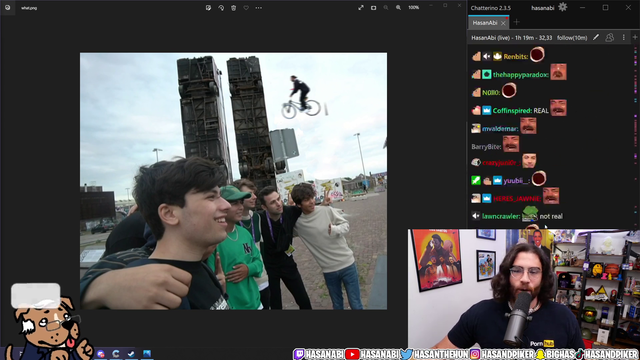Open Chatterino from the taskbar

(116, 353)
